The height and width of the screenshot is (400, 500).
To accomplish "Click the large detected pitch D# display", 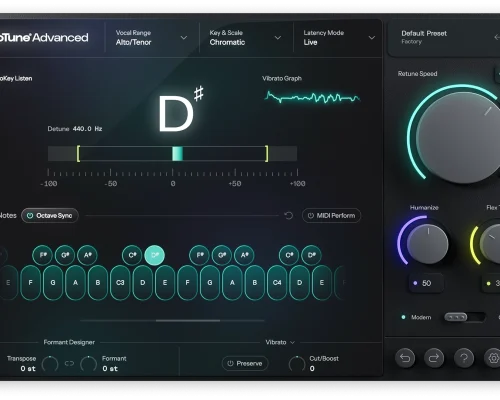I will 181,110.
